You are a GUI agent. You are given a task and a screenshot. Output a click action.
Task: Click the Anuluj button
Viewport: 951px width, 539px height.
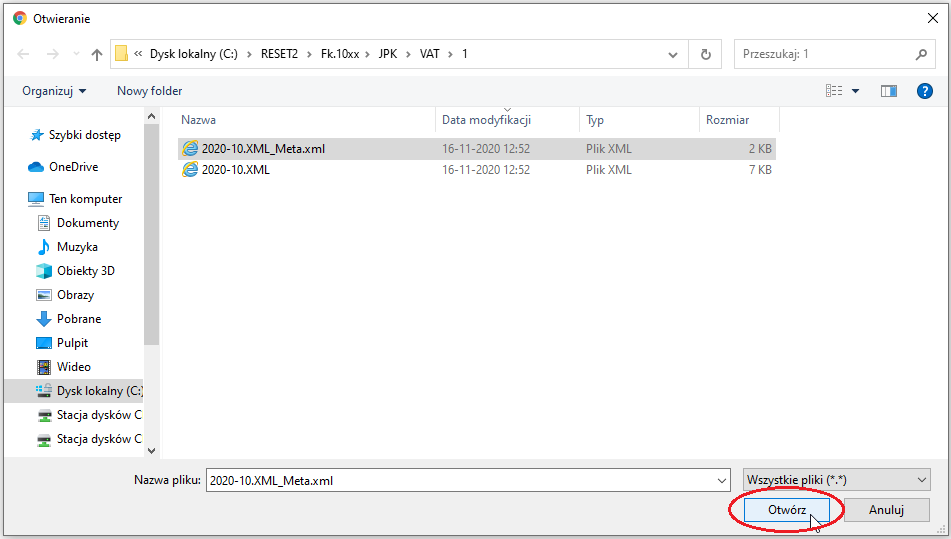point(886,510)
